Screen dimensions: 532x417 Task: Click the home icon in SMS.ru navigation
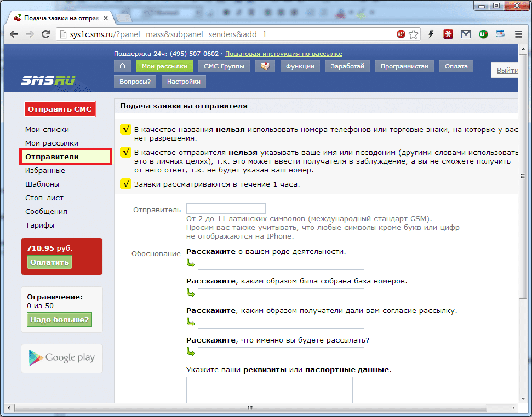coord(122,66)
